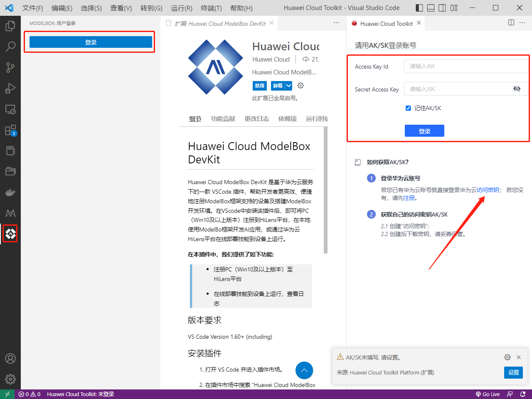Open customize layout icon in title bar
The width and height of the screenshot is (532, 399).
coord(454,7)
